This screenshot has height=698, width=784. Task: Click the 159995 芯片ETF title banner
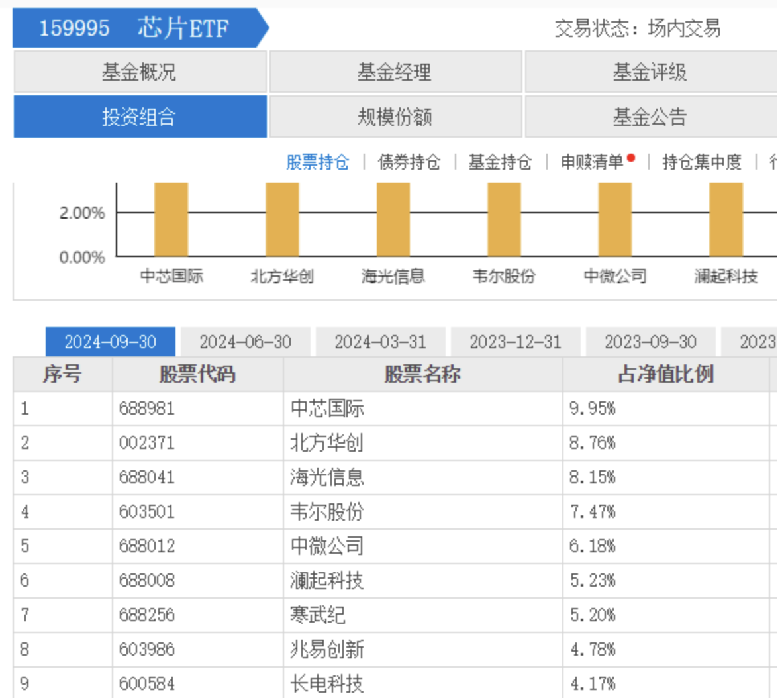click(x=140, y=28)
